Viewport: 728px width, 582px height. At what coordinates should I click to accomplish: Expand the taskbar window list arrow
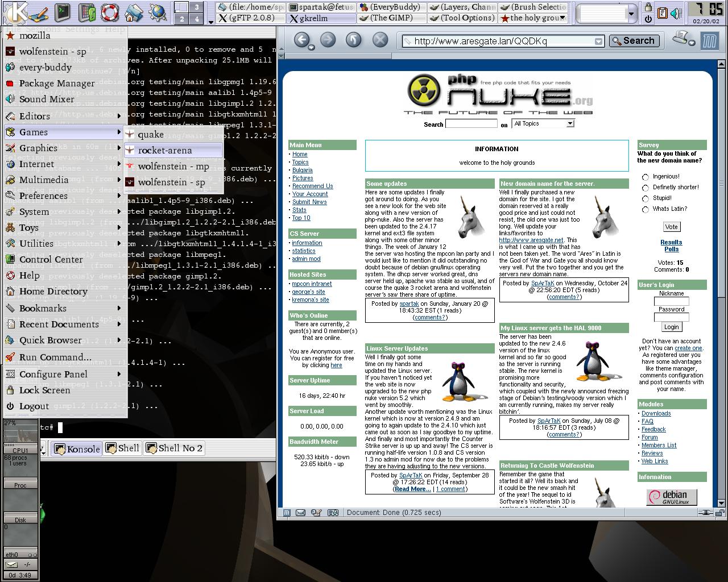(211, 22)
